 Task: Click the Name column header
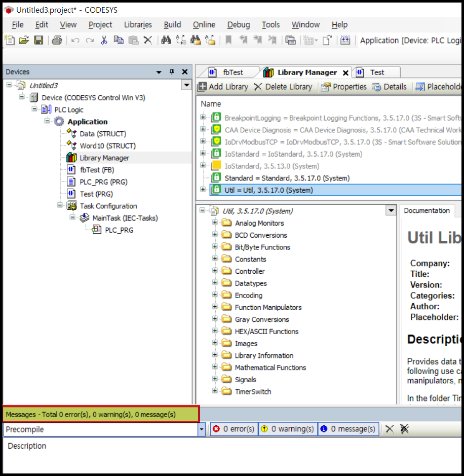(x=211, y=104)
